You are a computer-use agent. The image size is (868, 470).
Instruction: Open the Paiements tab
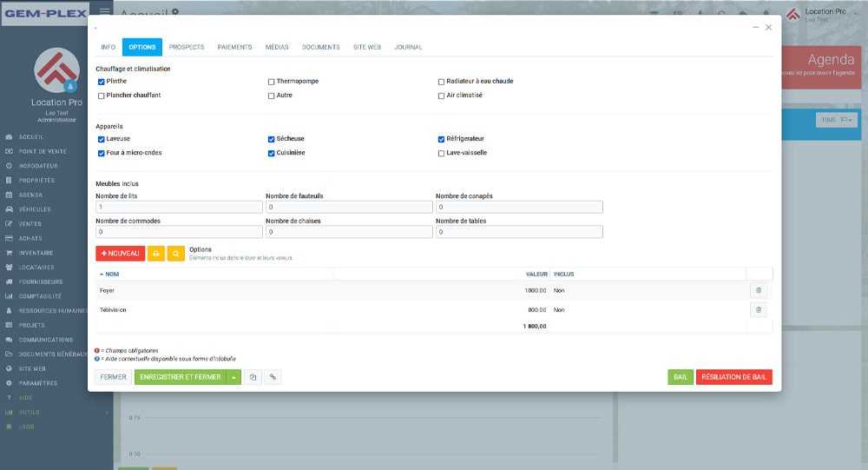(x=235, y=47)
